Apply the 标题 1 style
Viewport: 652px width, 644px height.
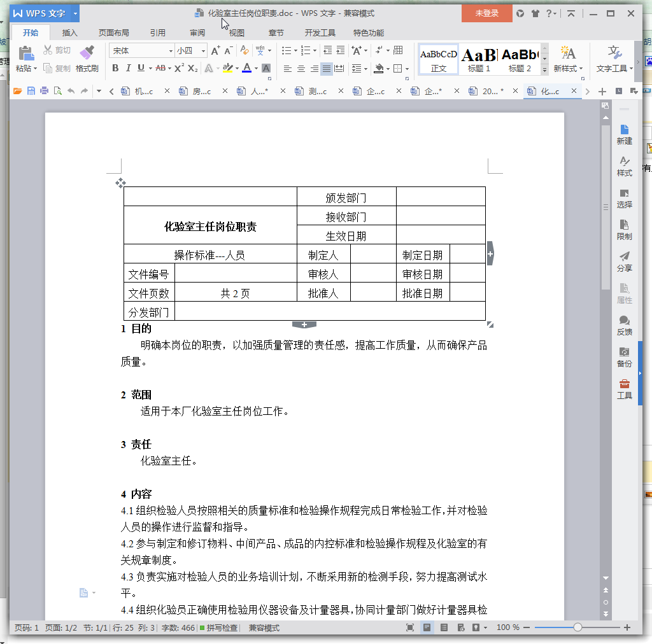[479, 59]
